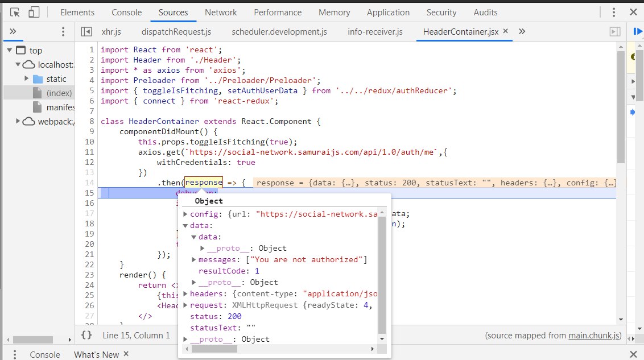Viewport: 644px width, 360px height.
Task: Open the Security panel
Action: [441, 13]
